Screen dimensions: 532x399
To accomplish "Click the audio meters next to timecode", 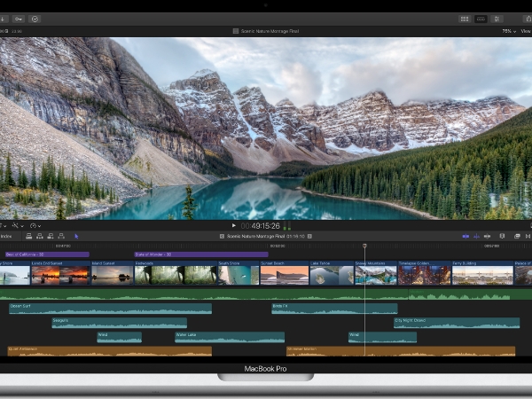I will point(287,226).
